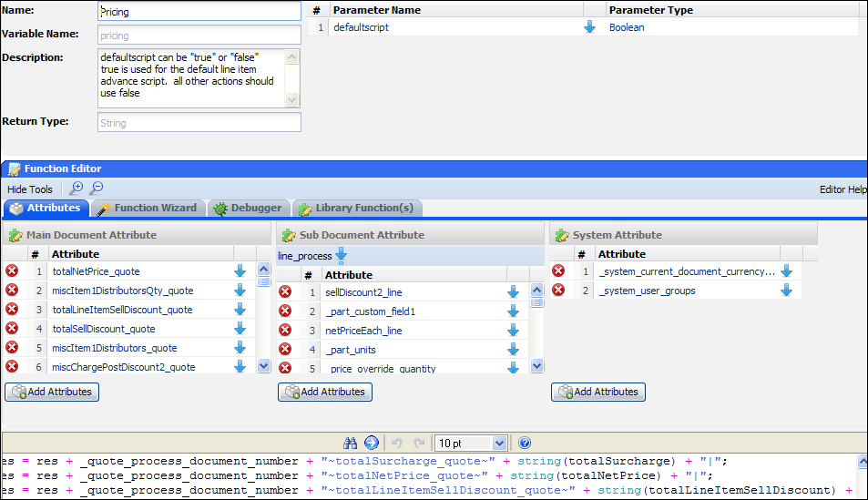Open the Function Wizard tab

tap(148, 209)
